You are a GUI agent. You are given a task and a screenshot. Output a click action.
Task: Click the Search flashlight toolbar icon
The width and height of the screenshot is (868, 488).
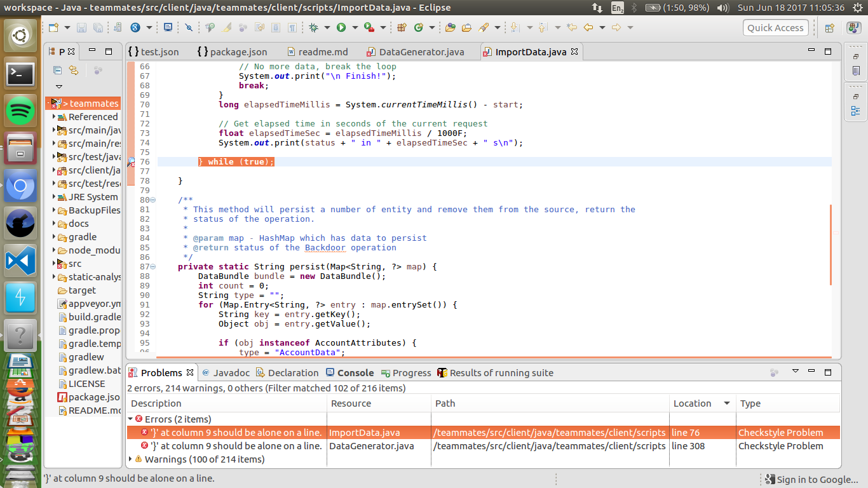coord(484,28)
